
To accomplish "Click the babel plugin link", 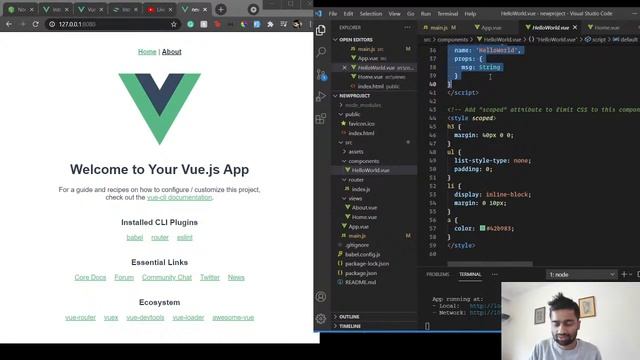I will point(135,238).
